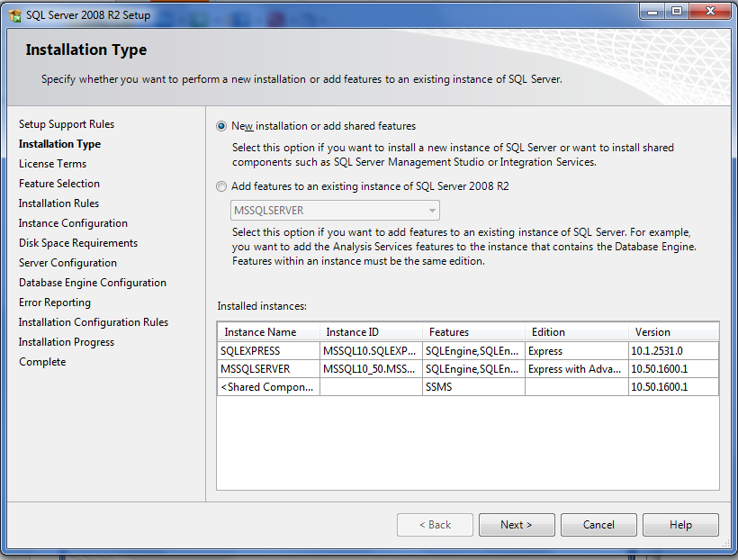Click the Next button

pyautogui.click(x=517, y=525)
